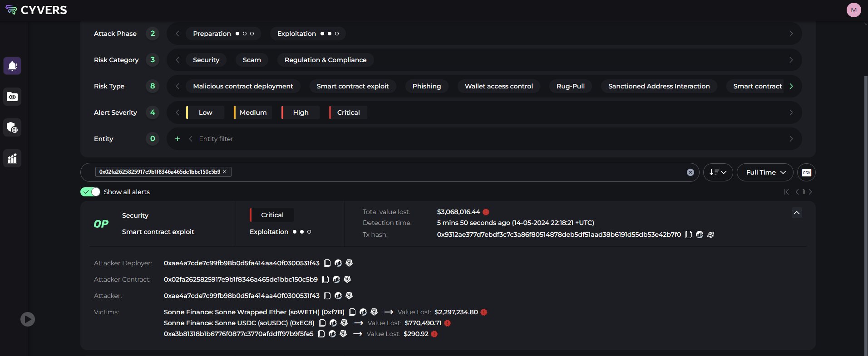868x356 pixels.
Task: Clear the search field with X icon
Action: pos(690,172)
